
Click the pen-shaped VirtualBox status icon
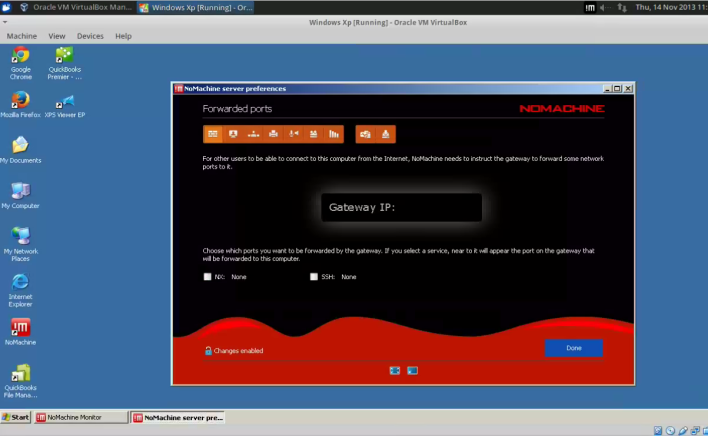point(683,431)
